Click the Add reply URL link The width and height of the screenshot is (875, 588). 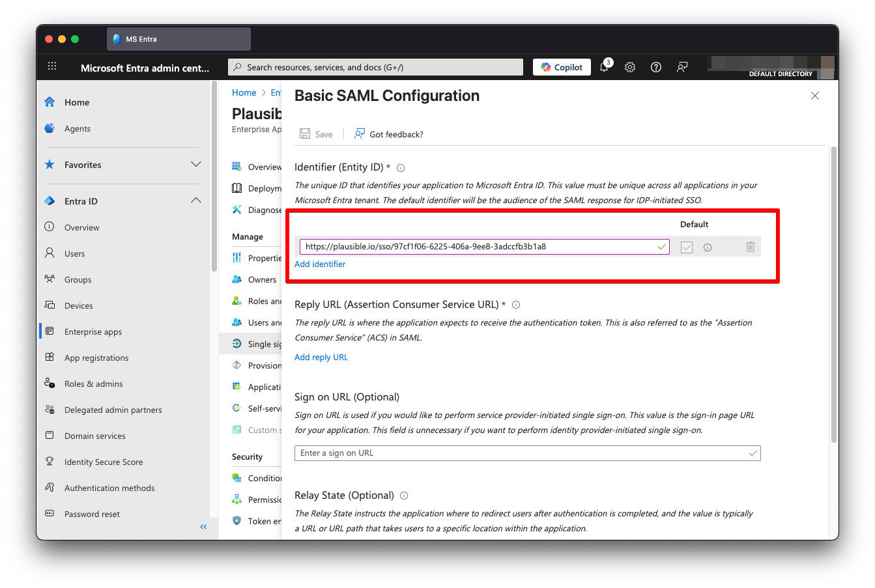[321, 357]
